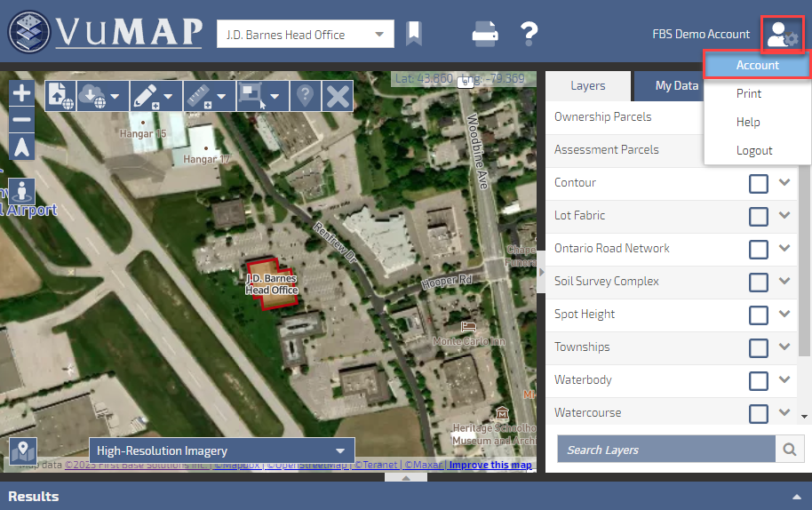Check the Waterbody layer checkbox
This screenshot has height=510, width=812.
[x=758, y=380]
